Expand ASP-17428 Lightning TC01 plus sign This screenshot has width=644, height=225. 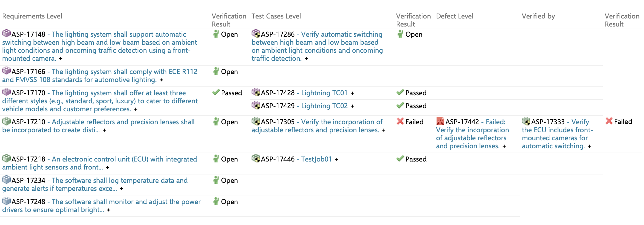[x=352, y=93]
